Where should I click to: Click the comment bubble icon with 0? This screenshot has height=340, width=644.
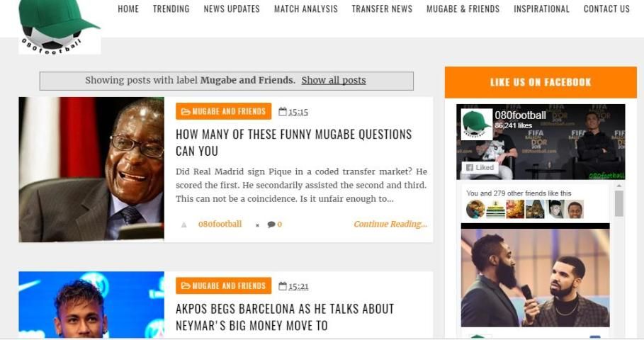tap(271, 225)
